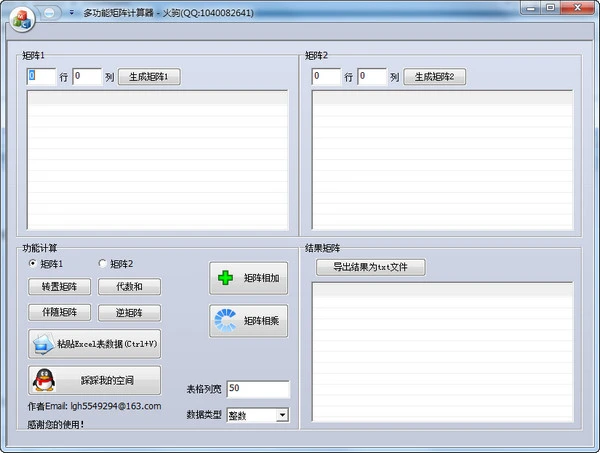600x453 pixels.
Task: Select the 矩阵2 radio button
Action: coord(102,264)
